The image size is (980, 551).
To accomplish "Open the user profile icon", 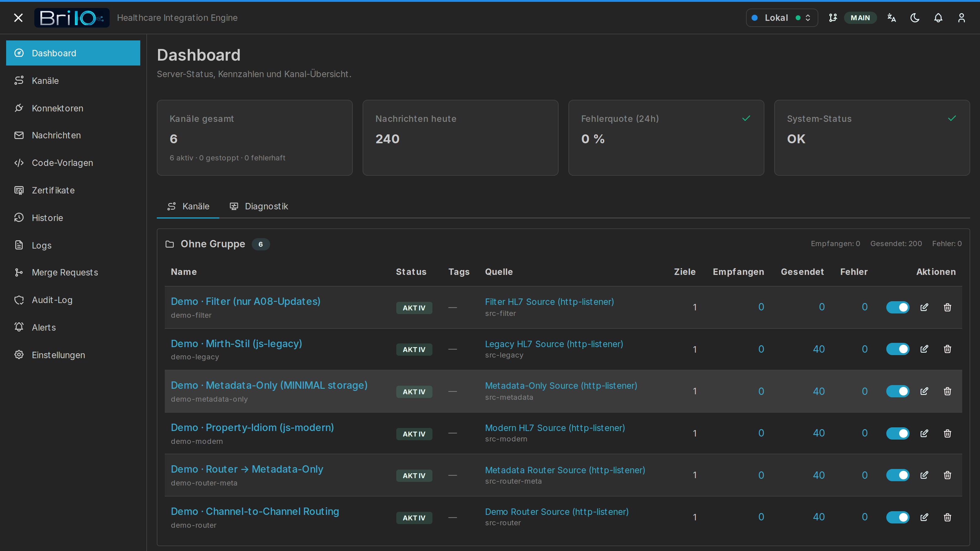I will pos(961,18).
